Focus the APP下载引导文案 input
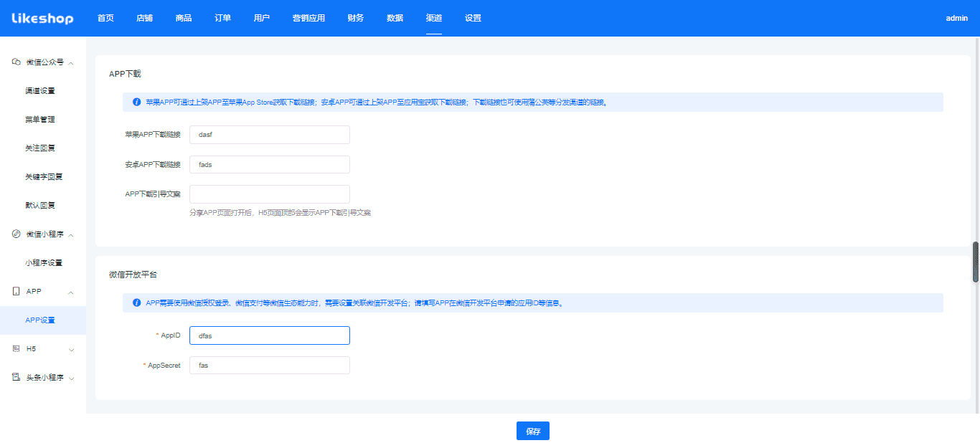The image size is (980, 448). click(270, 194)
